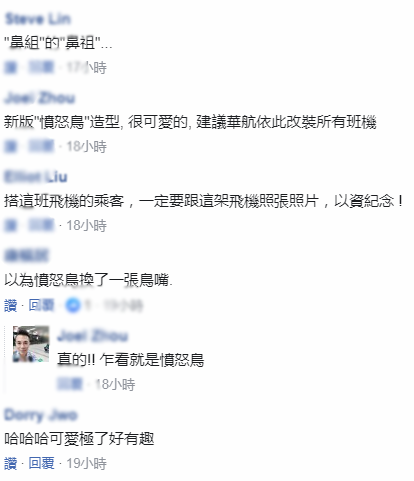Click 回覆 under 以為憤怒鳥換了一張鳥嘴 comment
The height and width of the screenshot is (481, 414).
[41, 305]
